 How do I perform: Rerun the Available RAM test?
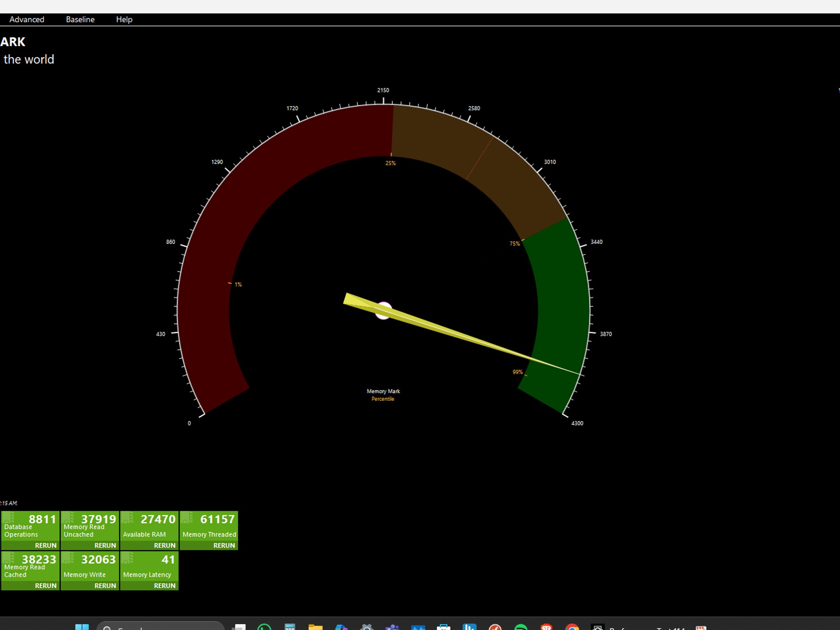(164, 546)
